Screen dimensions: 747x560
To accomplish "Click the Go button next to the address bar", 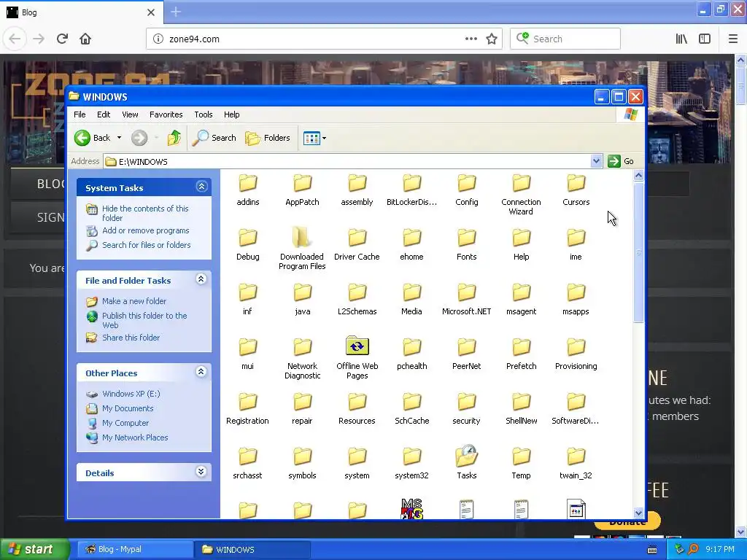I will pos(621,161).
